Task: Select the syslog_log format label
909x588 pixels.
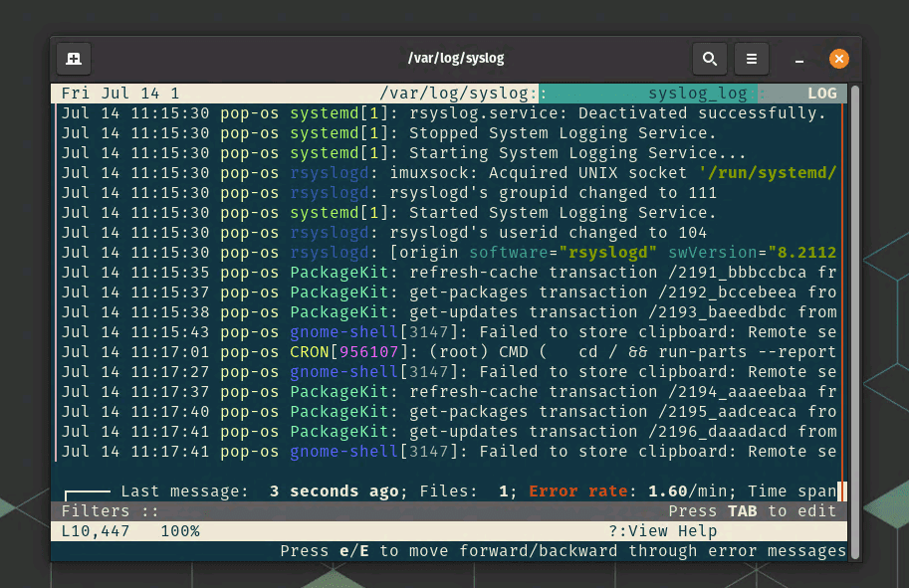Action: (x=697, y=94)
